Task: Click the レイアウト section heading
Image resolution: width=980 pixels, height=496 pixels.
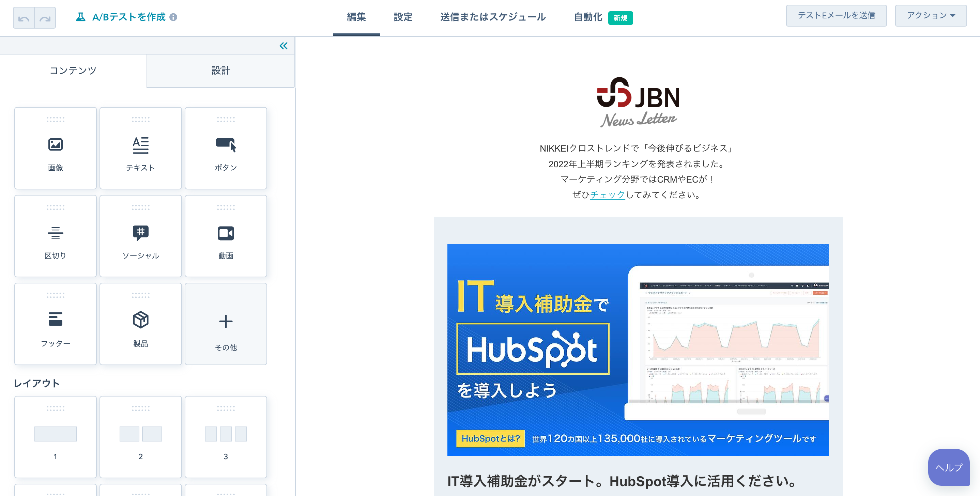Action: [x=37, y=383]
